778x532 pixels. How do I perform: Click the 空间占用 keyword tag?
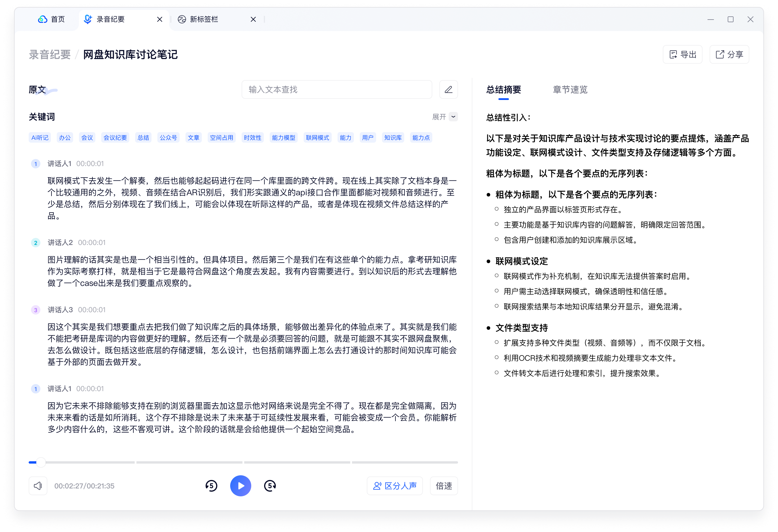tap(222, 137)
